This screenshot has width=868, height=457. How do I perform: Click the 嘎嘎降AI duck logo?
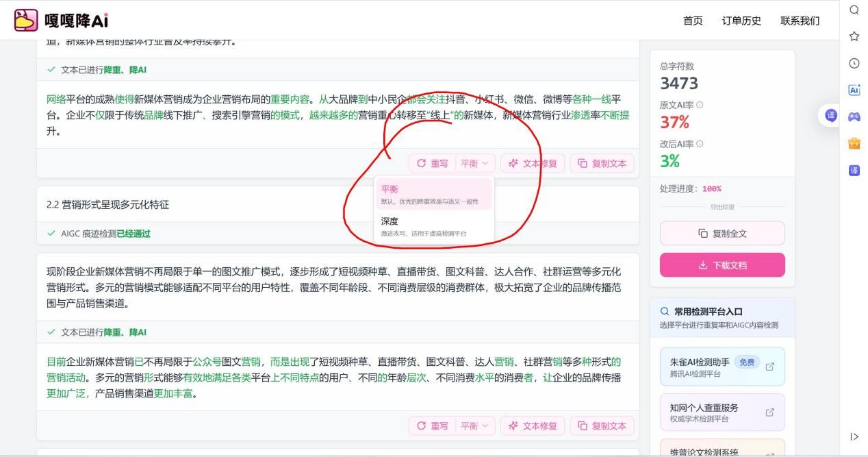(26, 20)
